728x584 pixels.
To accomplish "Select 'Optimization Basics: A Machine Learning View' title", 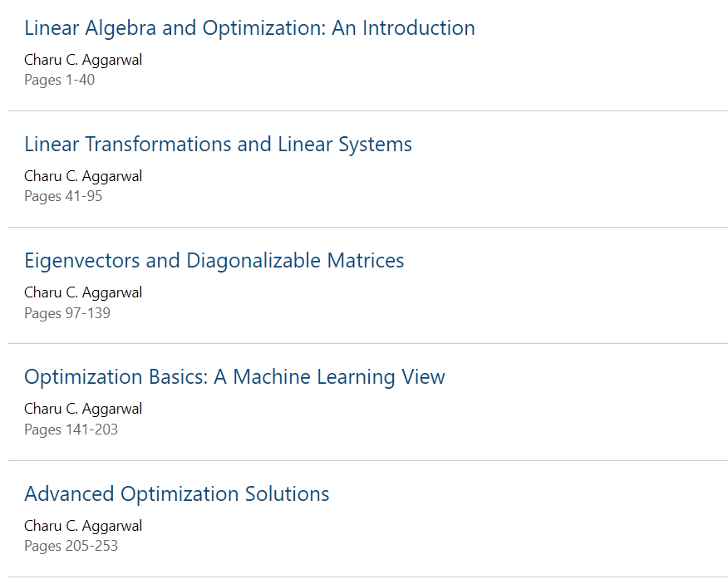I will [234, 377].
